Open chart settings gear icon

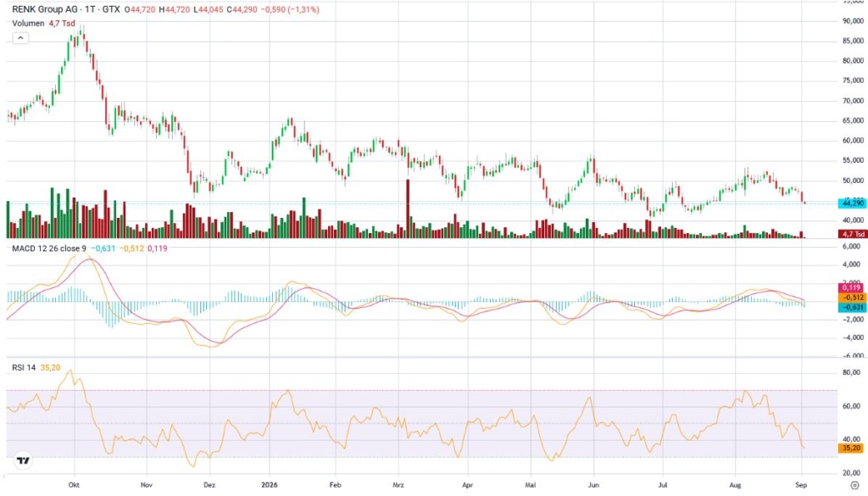coord(854,486)
